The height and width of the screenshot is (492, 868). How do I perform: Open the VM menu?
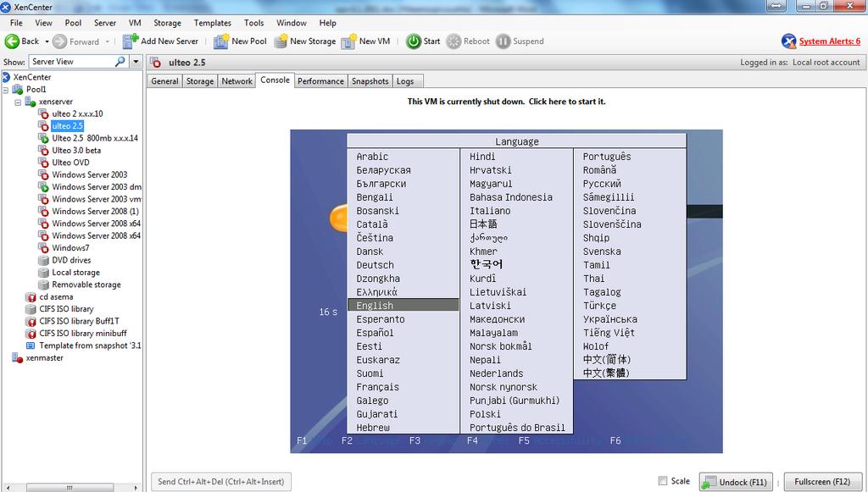point(135,23)
